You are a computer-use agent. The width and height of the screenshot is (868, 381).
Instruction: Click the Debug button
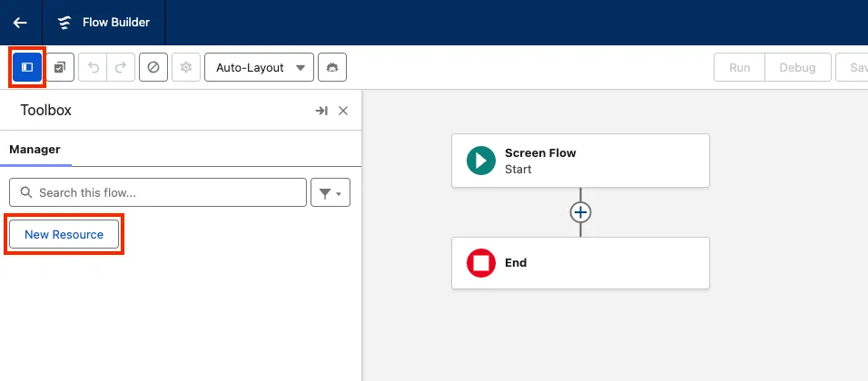pyautogui.click(x=799, y=67)
